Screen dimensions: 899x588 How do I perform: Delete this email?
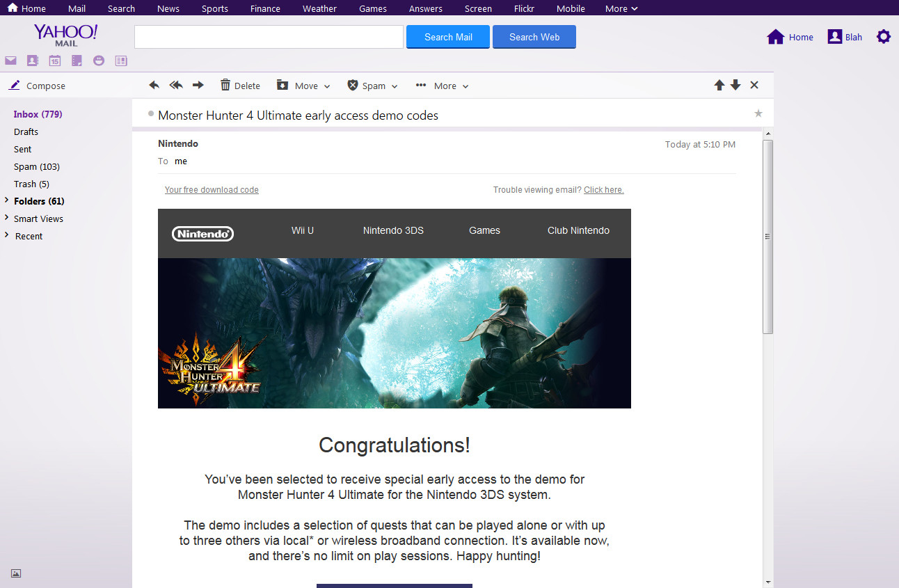coord(240,86)
